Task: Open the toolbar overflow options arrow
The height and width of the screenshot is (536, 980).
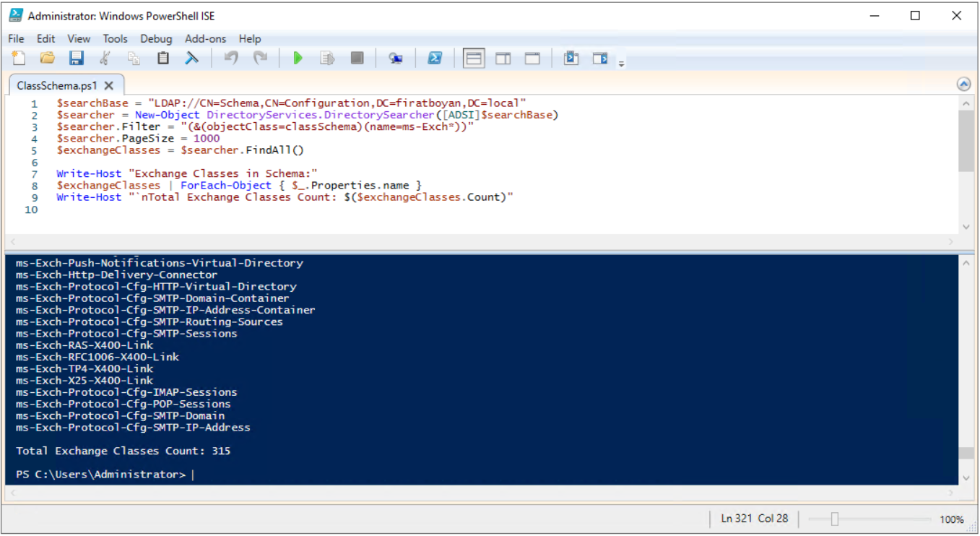Action: [621, 64]
